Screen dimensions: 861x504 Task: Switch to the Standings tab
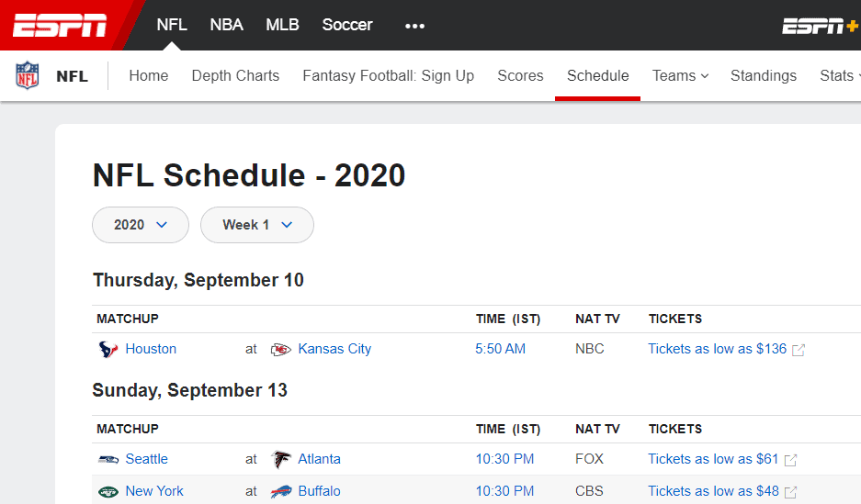click(x=764, y=75)
